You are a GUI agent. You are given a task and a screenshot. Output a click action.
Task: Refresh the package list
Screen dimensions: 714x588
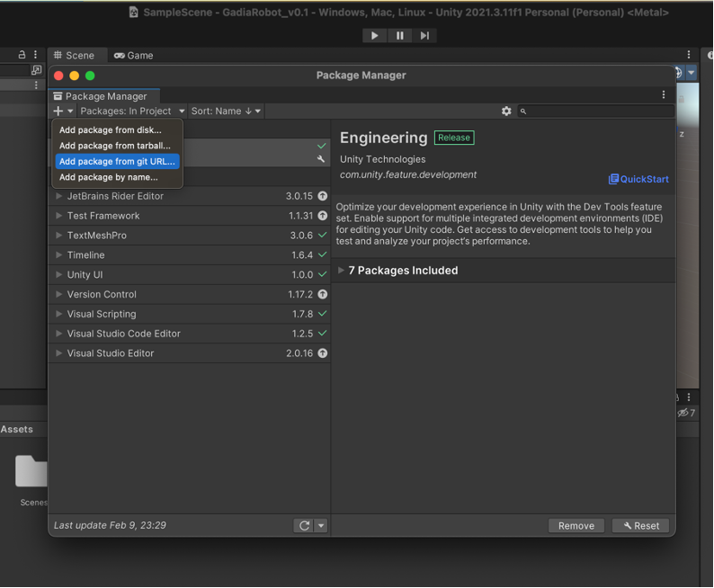pyautogui.click(x=304, y=526)
